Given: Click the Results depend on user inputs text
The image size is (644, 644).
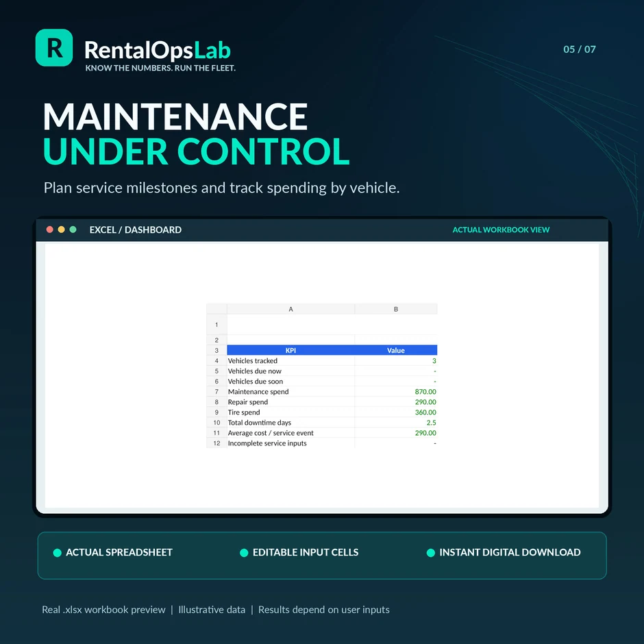Looking at the screenshot, I should 323,610.
